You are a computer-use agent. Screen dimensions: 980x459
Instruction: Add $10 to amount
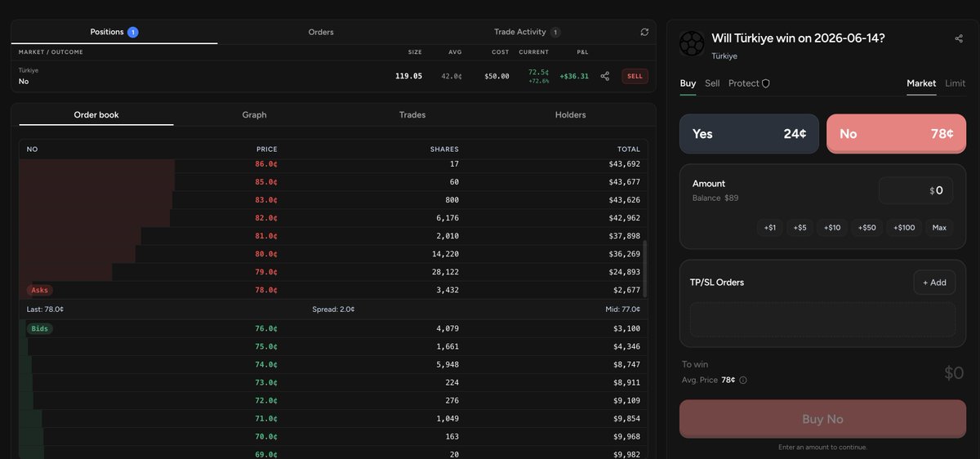832,227
